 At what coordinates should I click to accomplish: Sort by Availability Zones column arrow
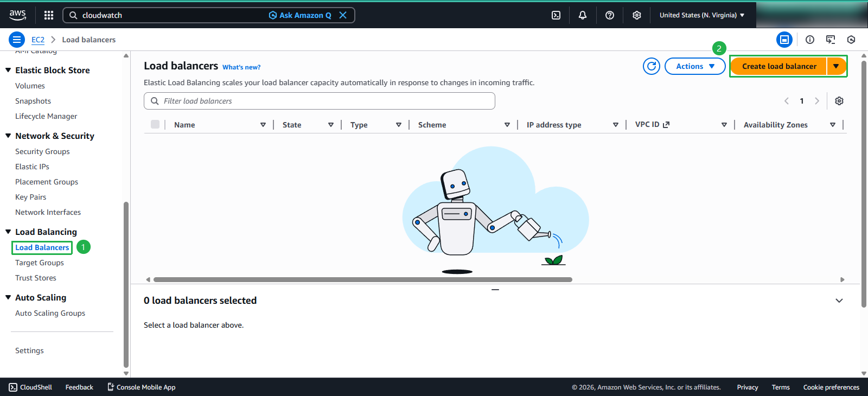[x=833, y=125]
